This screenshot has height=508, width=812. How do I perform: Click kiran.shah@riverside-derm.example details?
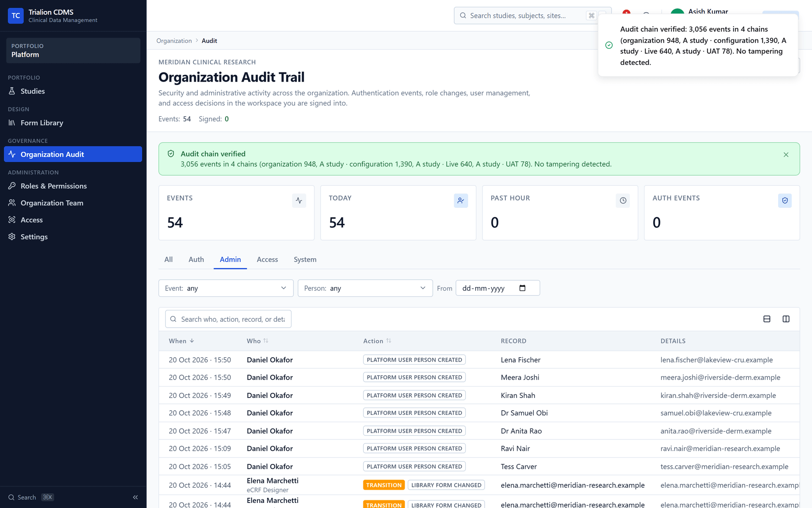718,395
